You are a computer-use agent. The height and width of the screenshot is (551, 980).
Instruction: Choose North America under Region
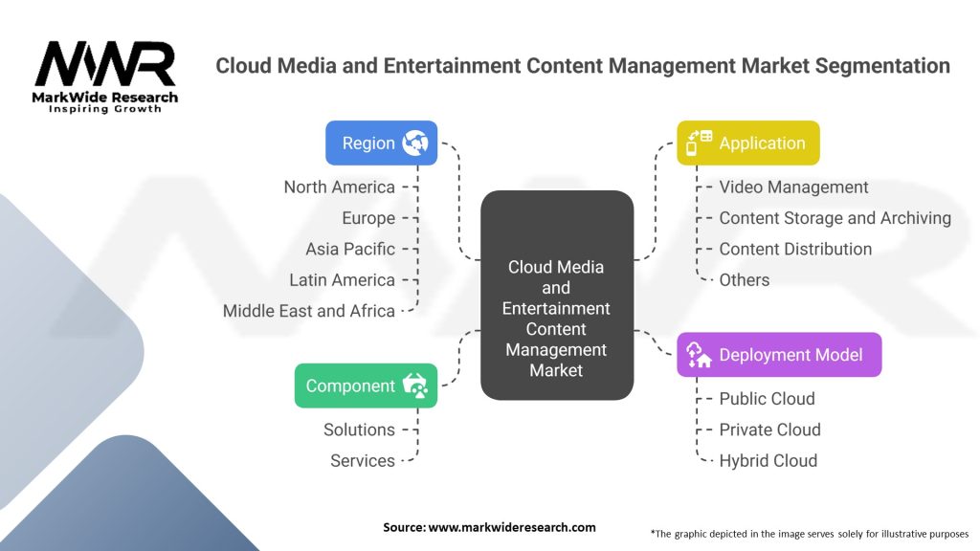[339, 187]
